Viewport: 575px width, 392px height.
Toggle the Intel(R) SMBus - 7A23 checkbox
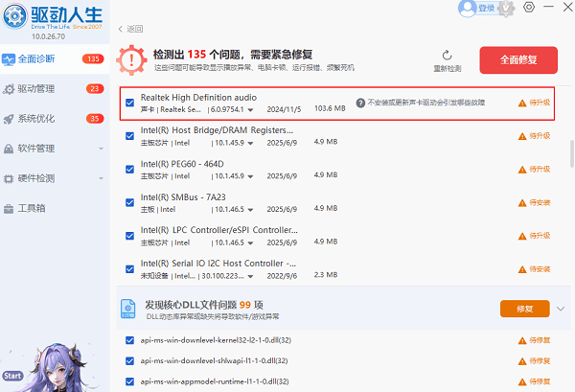[x=130, y=202]
